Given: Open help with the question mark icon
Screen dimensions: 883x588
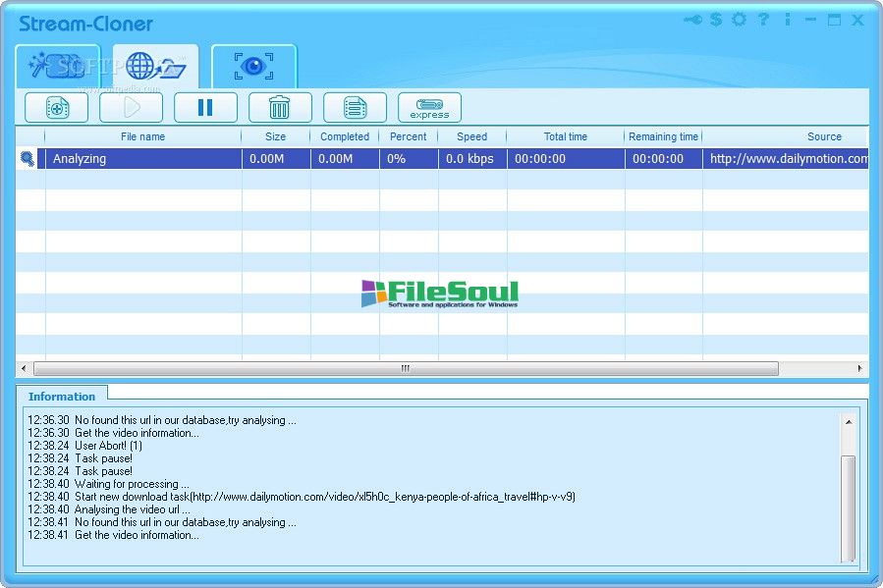Looking at the screenshot, I should (763, 20).
